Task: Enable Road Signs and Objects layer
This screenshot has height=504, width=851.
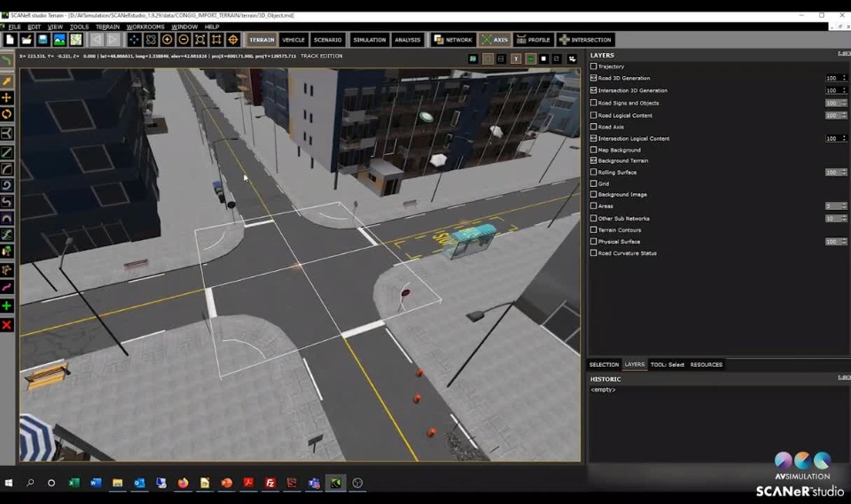Action: (593, 103)
